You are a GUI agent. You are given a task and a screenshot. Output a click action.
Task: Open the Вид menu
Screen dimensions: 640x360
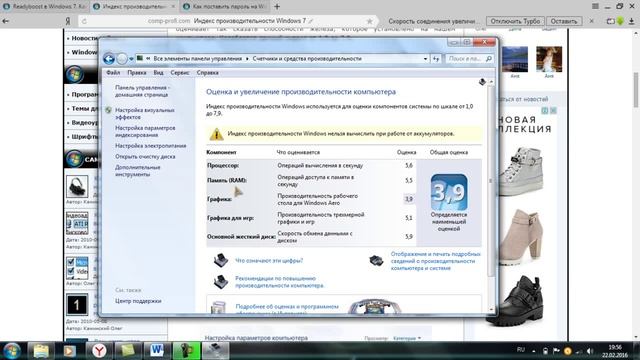[158, 73]
